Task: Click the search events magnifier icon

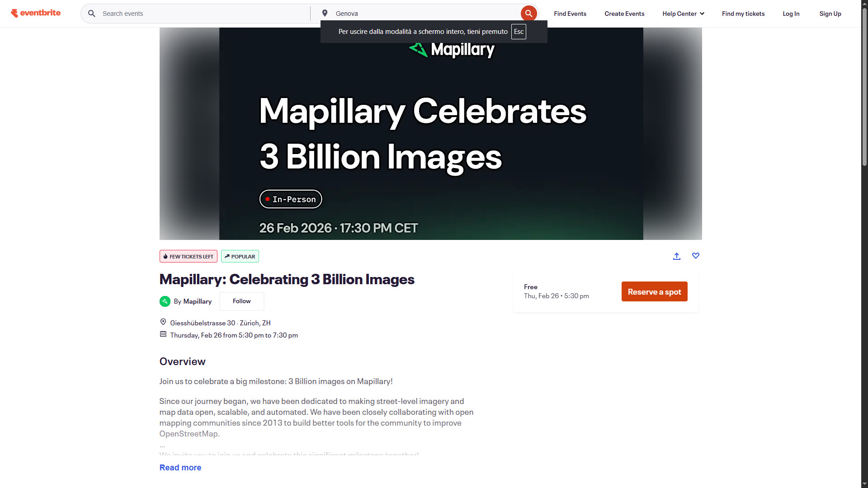Action: [92, 14]
